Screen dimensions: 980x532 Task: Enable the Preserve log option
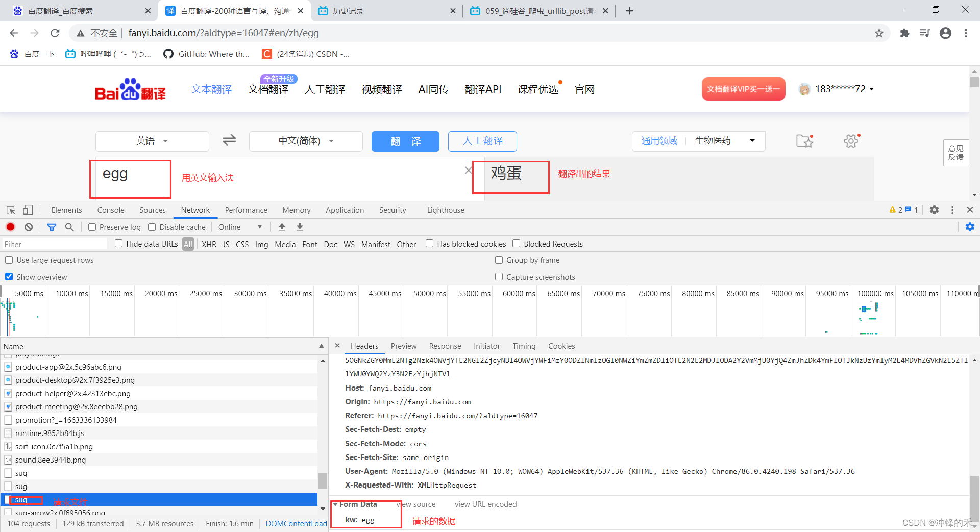click(x=92, y=227)
